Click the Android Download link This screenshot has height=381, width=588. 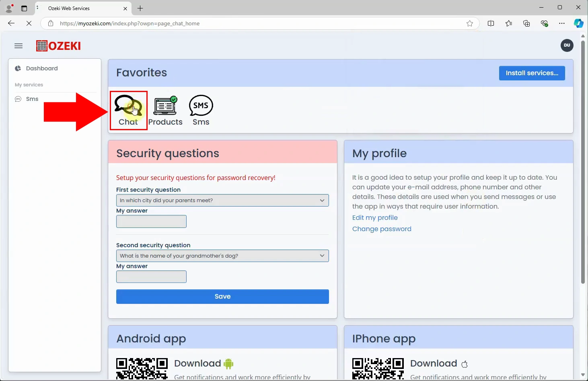197,363
